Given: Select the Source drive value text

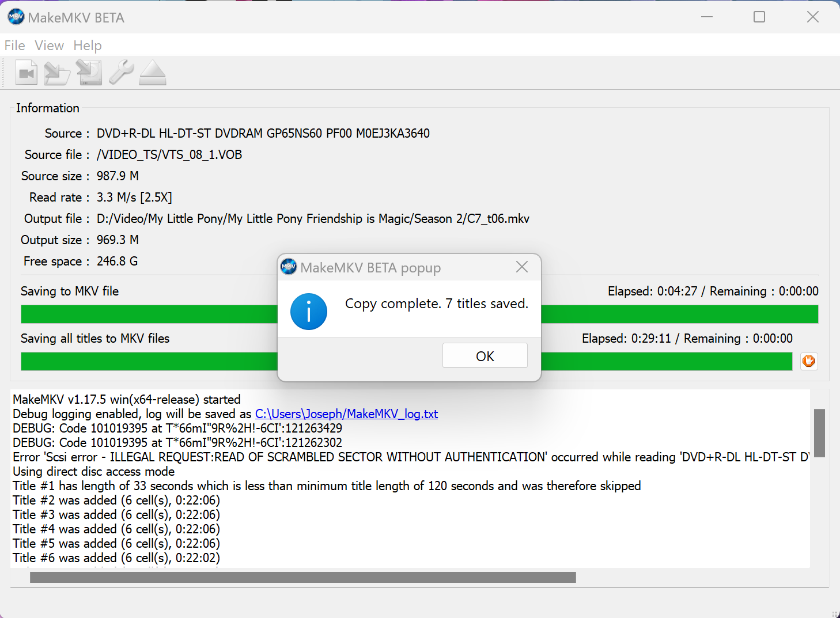Looking at the screenshot, I should [x=263, y=134].
